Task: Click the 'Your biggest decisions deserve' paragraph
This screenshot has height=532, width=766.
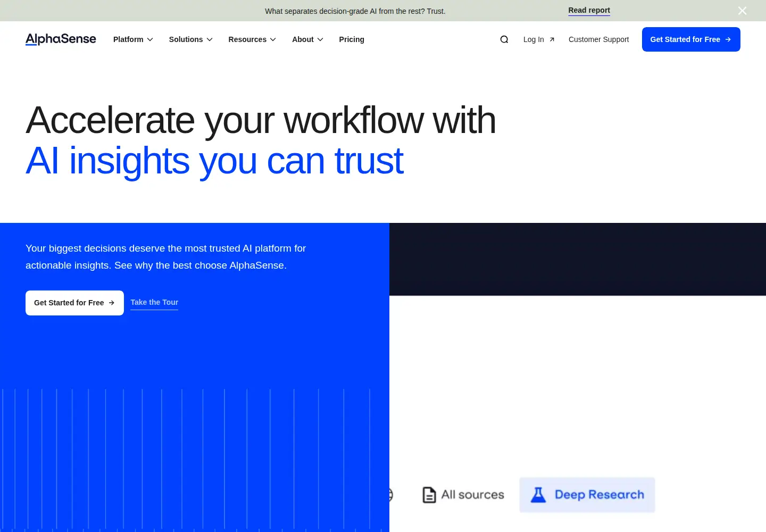Action: pos(166,257)
